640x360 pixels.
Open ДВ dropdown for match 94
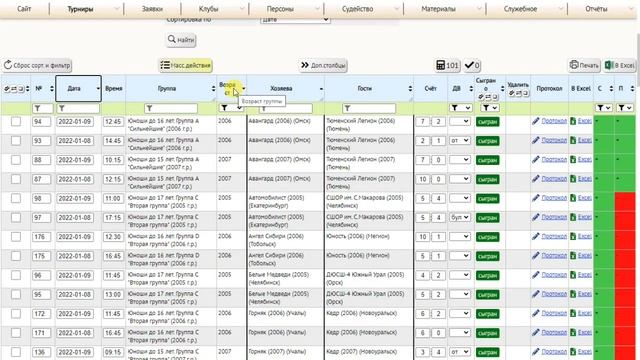460,121
